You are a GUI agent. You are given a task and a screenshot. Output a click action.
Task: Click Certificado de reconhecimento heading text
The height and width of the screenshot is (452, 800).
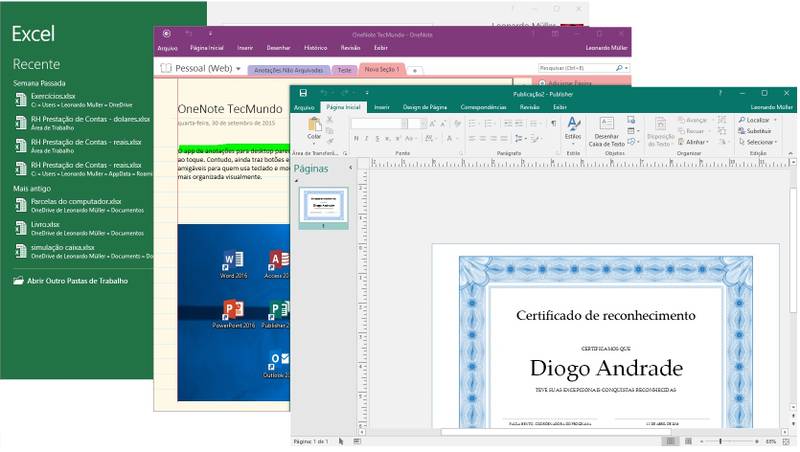pos(606,315)
